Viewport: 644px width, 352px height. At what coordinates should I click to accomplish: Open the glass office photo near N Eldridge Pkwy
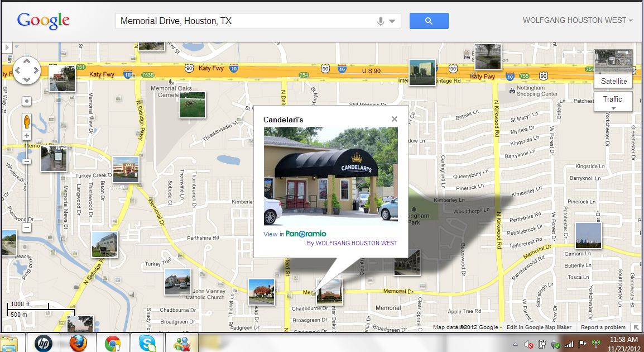pyautogui.click(x=105, y=245)
